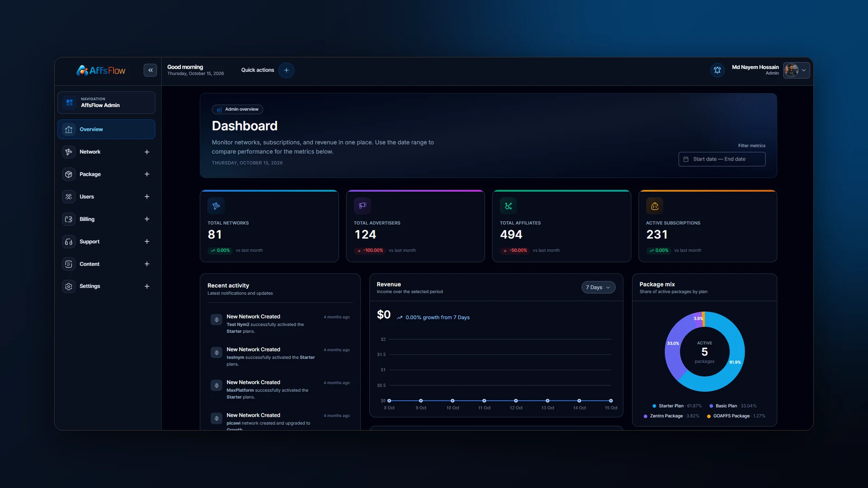Viewport: 868px width, 488px height.
Task: Expand the Settings menu plus
Action: (x=147, y=286)
